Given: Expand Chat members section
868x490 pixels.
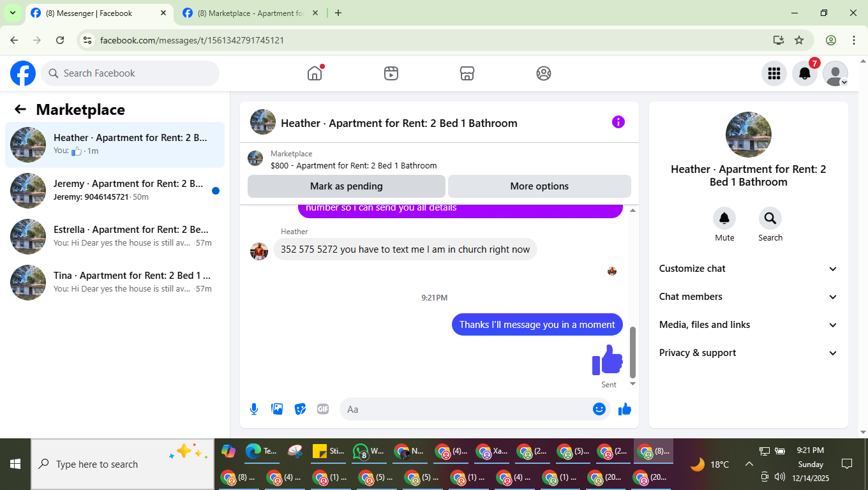Looking at the screenshot, I should coord(748,297).
